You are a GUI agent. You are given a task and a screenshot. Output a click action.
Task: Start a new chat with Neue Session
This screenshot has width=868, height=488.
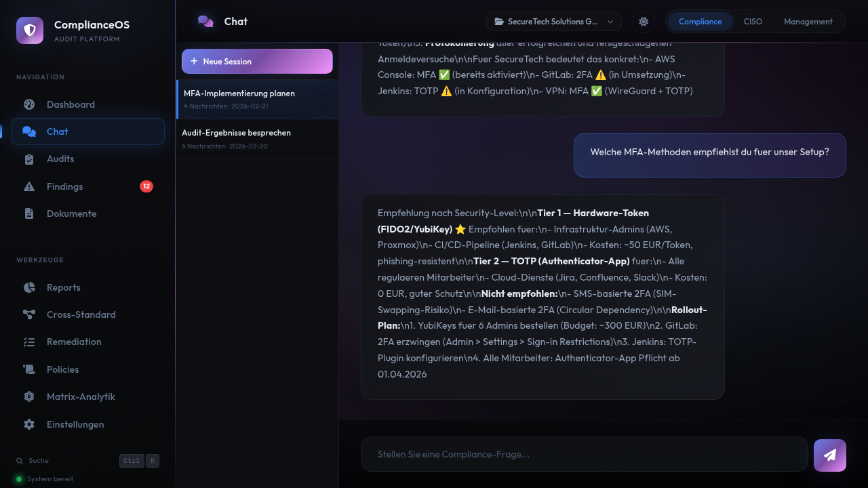(x=257, y=61)
